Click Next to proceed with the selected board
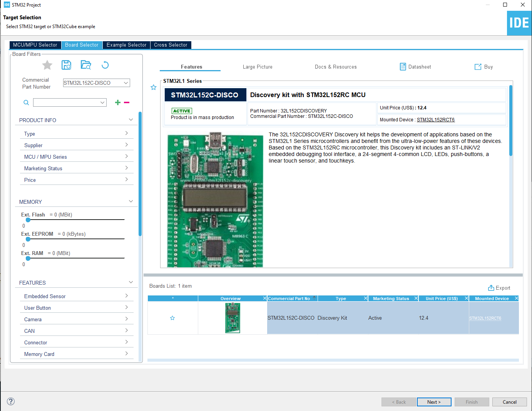This screenshot has width=532, height=411. [x=434, y=402]
